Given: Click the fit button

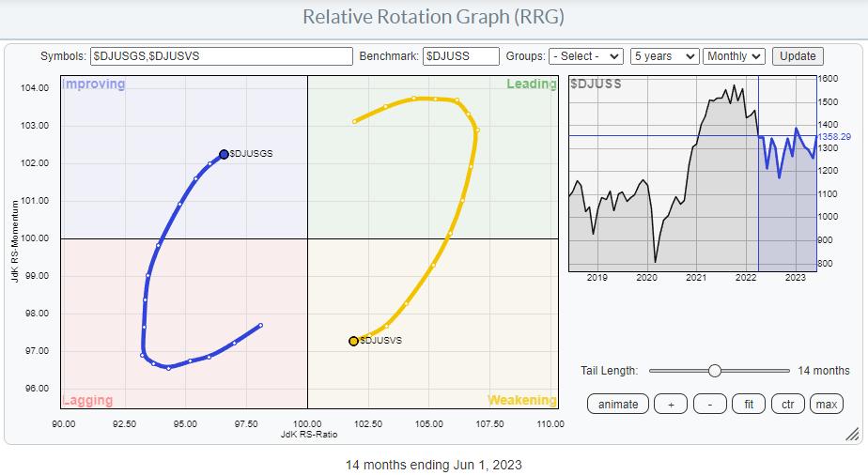Looking at the screenshot, I should tap(749, 405).
